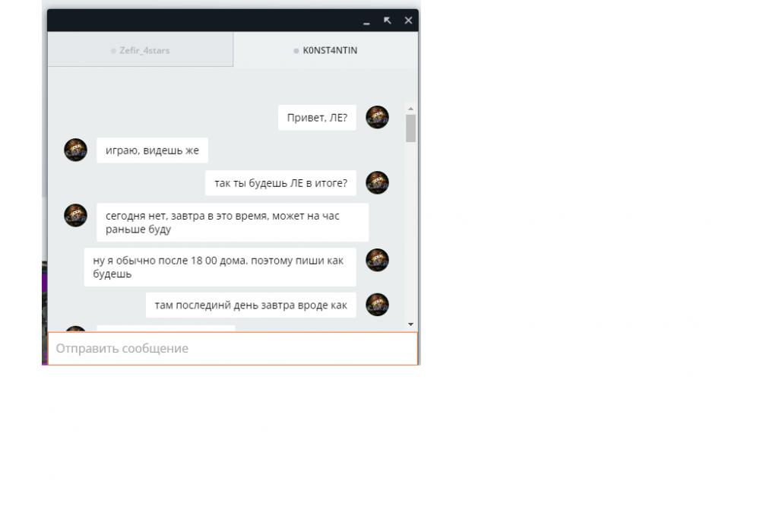Click the scrollbar up arrow in chat
Screen dimensions: 760x532
pyautogui.click(x=410, y=109)
